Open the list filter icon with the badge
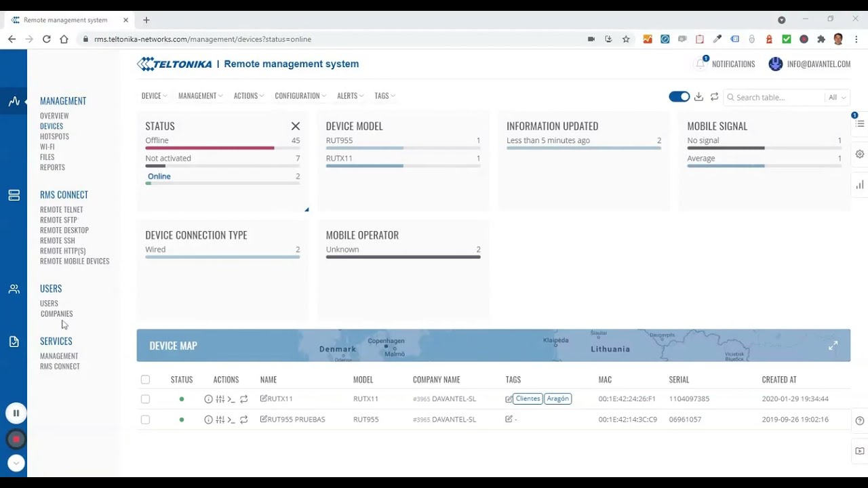This screenshot has height=488, width=868. [859, 123]
